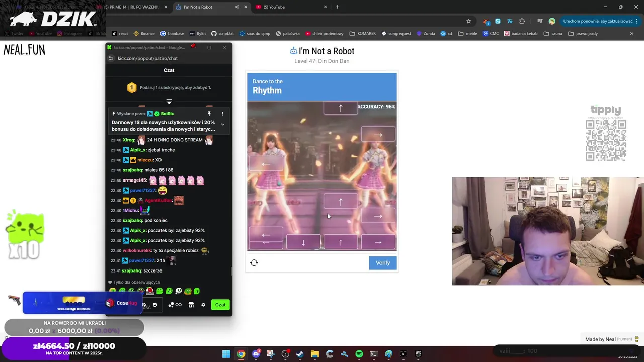This screenshot has width=644, height=362.
Task: Show more bookmarks with double chevron
Action: tap(631, 34)
